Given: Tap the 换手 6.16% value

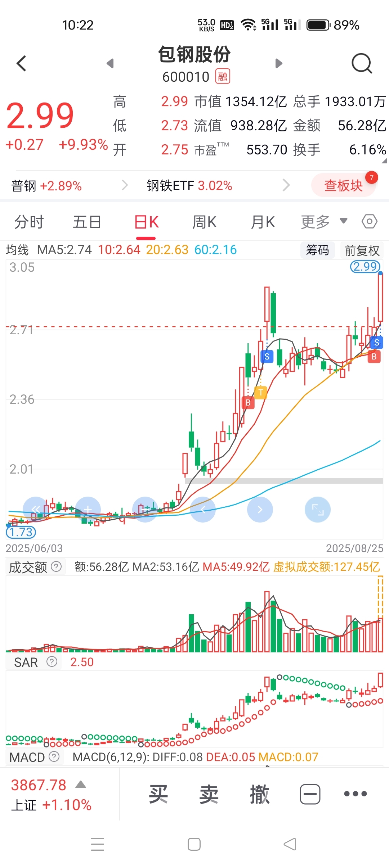Looking at the screenshot, I should (x=340, y=149).
